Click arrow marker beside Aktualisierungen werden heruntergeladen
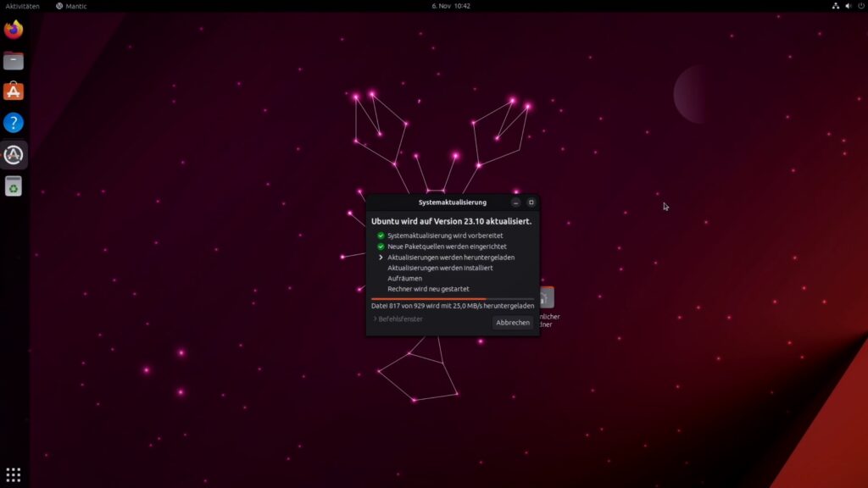868x488 pixels. click(x=381, y=258)
